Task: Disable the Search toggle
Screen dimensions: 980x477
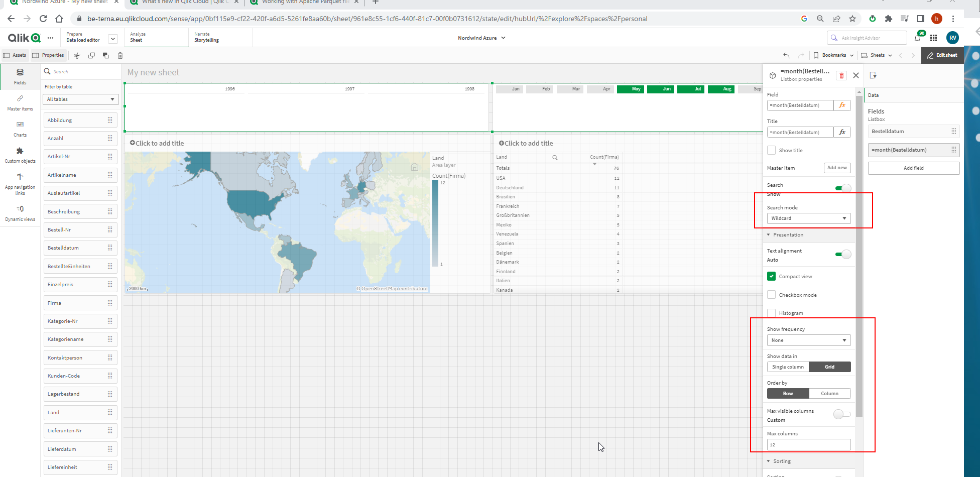Action: 842,187
